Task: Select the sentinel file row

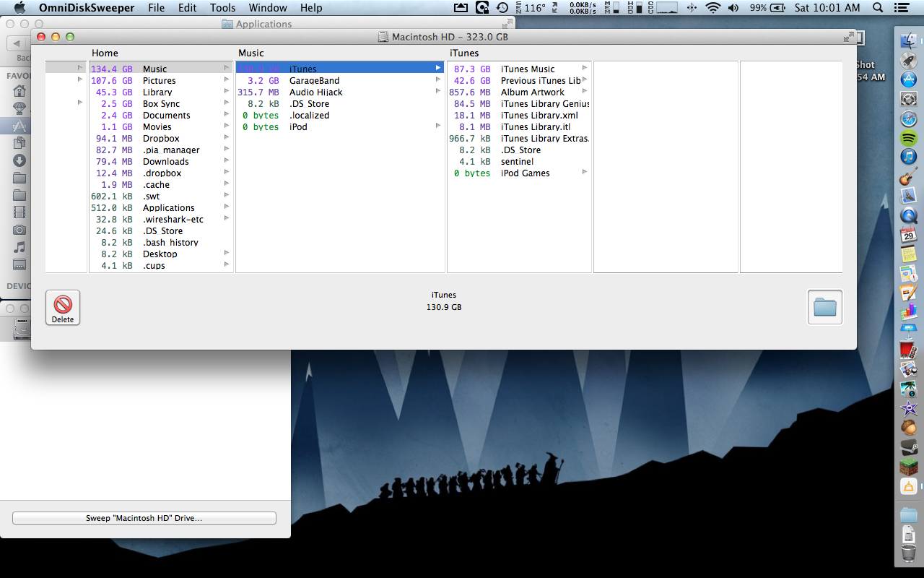Action: (519, 162)
